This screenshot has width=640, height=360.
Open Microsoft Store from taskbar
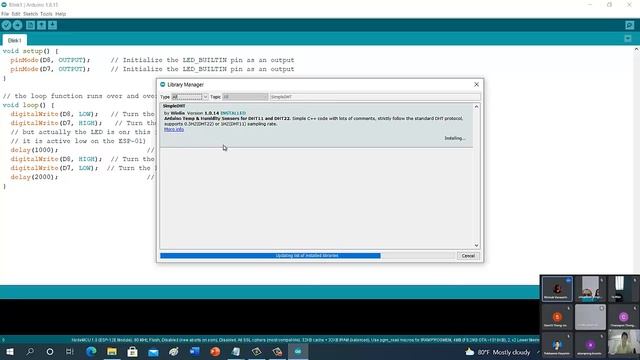132,351
